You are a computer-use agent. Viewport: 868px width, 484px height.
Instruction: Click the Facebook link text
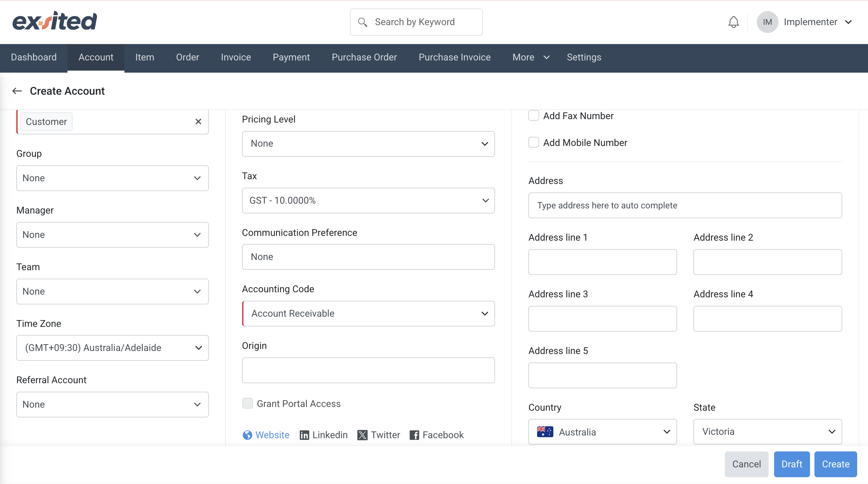pyautogui.click(x=443, y=435)
